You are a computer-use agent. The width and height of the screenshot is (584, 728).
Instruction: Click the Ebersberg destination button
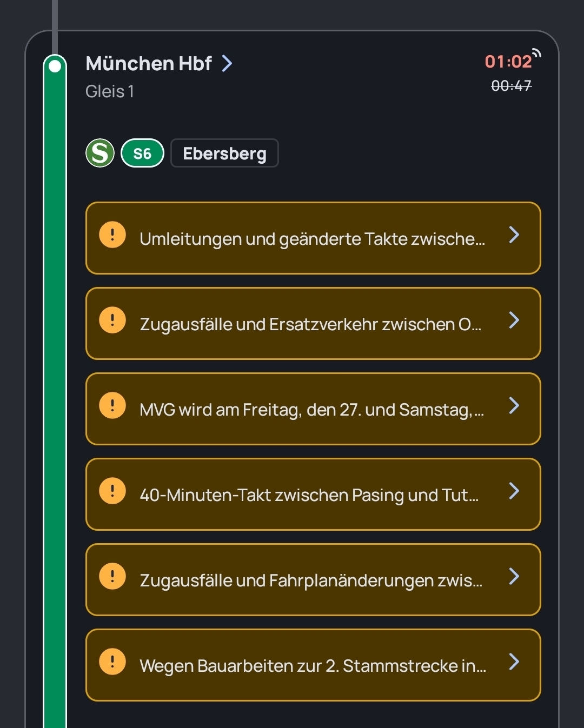[x=224, y=153]
